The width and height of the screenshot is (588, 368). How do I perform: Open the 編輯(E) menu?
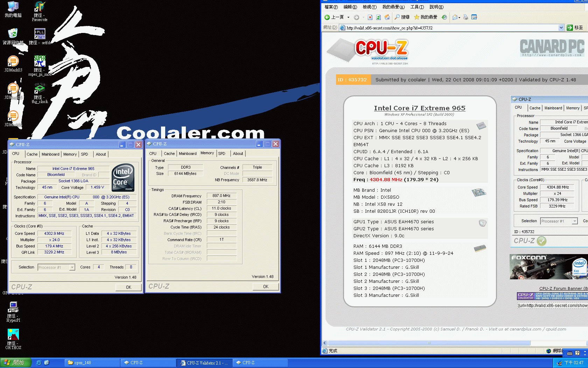[x=350, y=7]
